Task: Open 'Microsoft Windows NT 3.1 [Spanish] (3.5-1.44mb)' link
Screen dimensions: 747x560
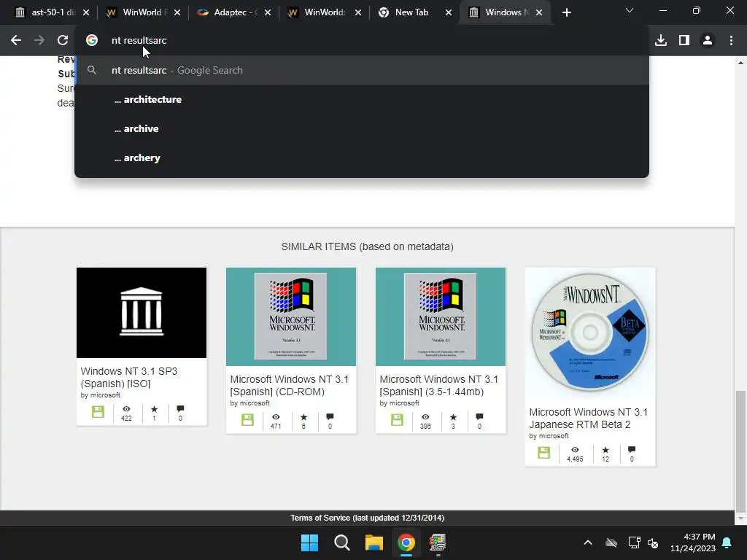Action: [438, 385]
